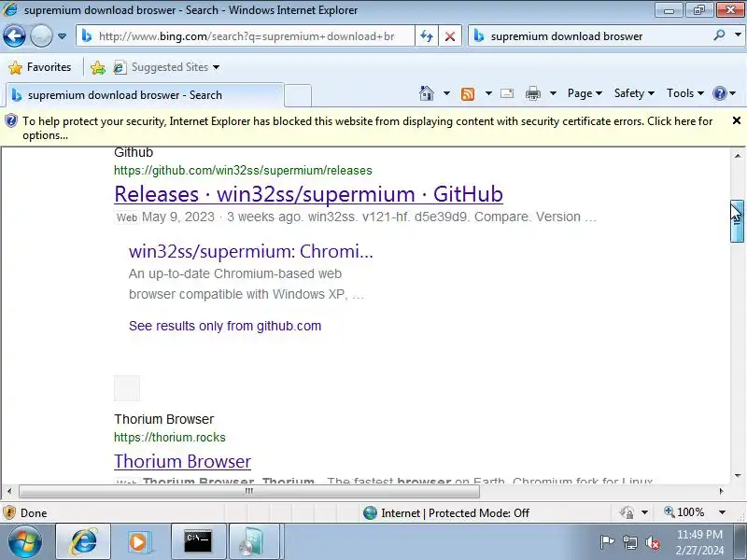This screenshot has height=560, width=747.
Task: Click the vertical scrollbar up arrow
Action: (738, 156)
